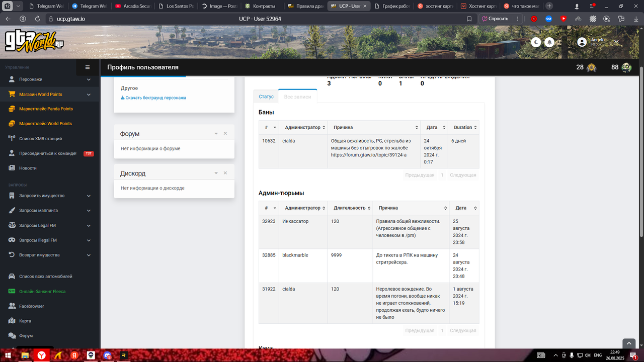This screenshot has width=644, height=362.
Task: Expand Запросы маппинга chevron
Action: click(89, 210)
